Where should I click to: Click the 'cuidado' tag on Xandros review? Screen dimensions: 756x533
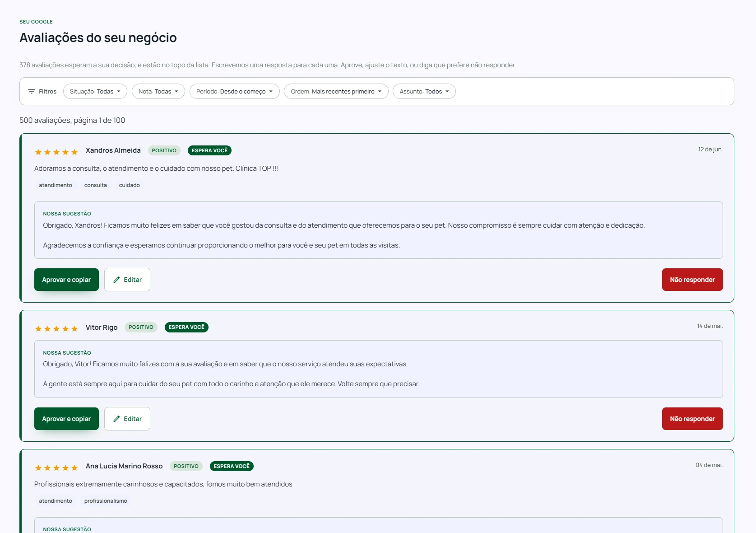tap(130, 185)
